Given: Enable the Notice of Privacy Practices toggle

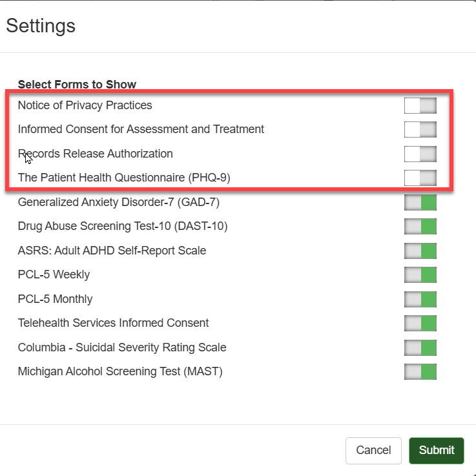Looking at the screenshot, I should pyautogui.click(x=420, y=105).
